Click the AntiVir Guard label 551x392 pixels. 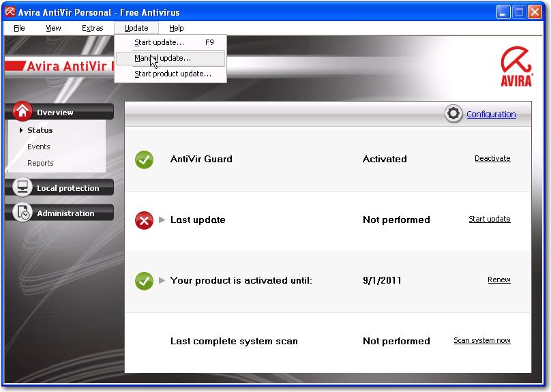click(201, 159)
